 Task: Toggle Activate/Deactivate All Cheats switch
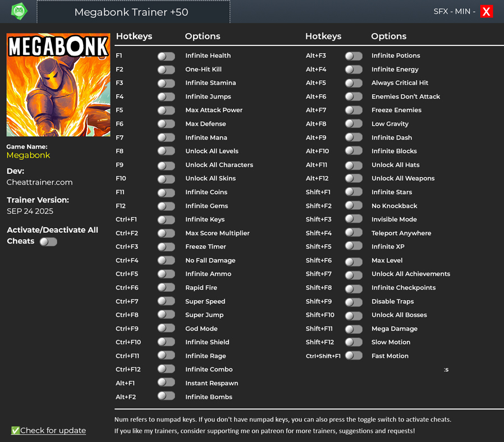[48, 242]
